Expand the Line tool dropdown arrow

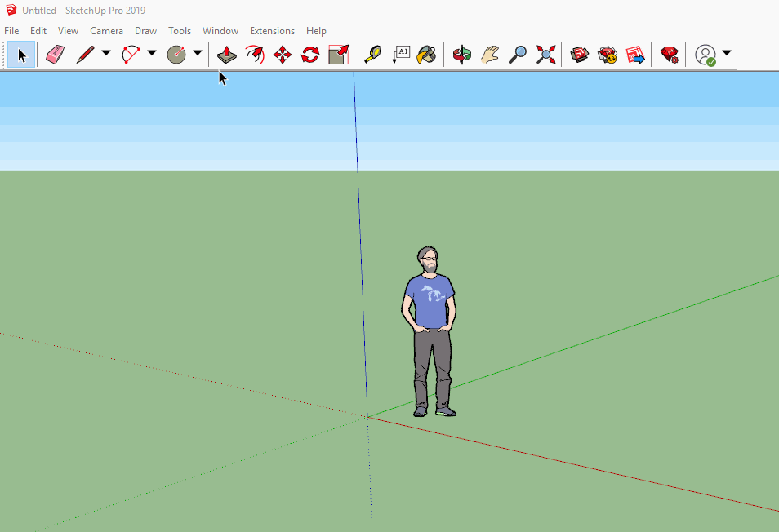[106, 54]
